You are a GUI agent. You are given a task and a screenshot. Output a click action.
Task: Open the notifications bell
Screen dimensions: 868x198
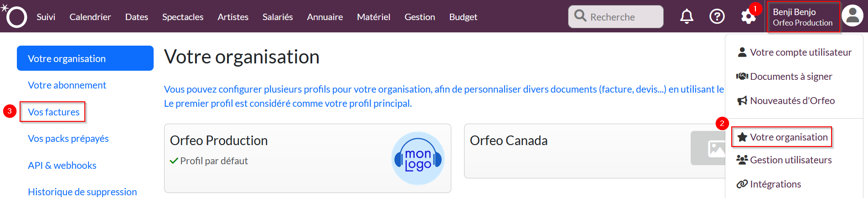[687, 17]
